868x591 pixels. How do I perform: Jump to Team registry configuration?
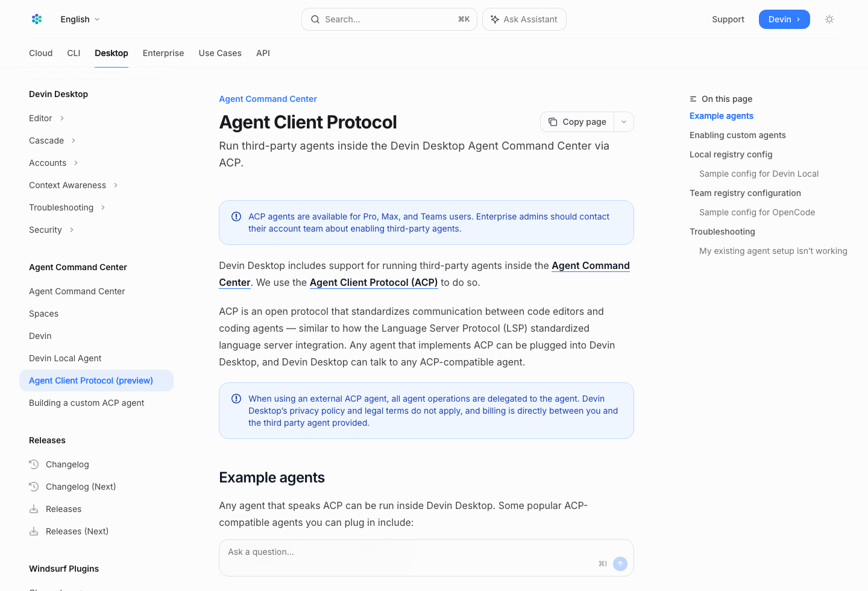(745, 193)
